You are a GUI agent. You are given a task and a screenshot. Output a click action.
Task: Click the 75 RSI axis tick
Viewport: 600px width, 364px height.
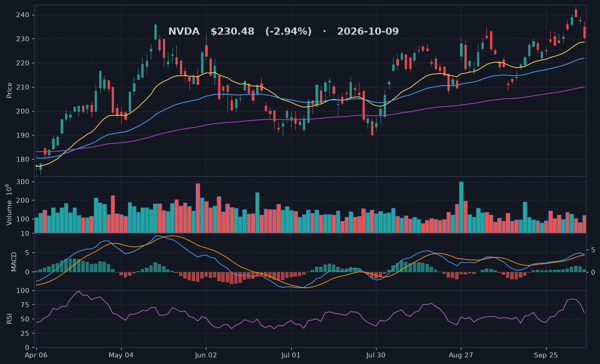pyautogui.click(x=25, y=305)
